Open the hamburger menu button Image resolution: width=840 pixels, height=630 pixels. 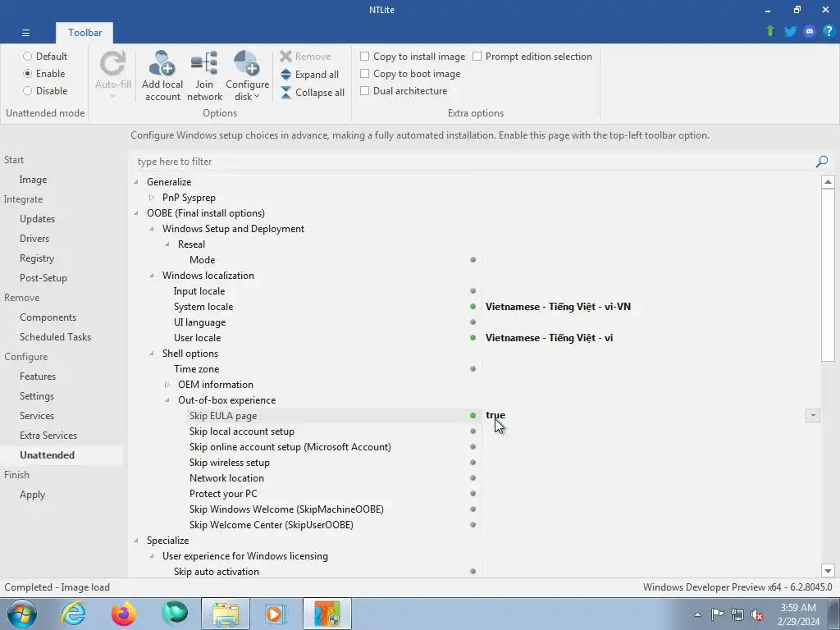25,33
